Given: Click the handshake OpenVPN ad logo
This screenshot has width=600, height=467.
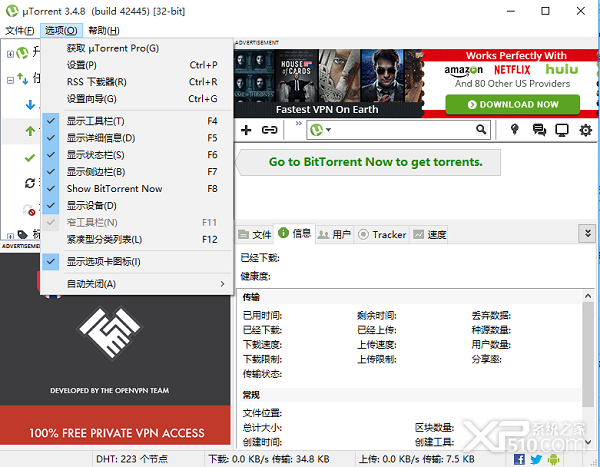Looking at the screenshot, I should pyautogui.click(x=110, y=332).
